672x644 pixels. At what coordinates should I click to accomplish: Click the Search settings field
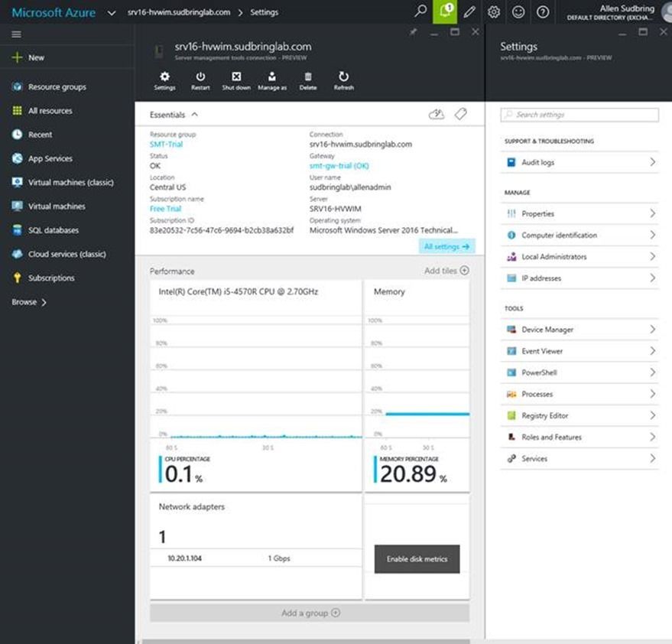click(579, 115)
